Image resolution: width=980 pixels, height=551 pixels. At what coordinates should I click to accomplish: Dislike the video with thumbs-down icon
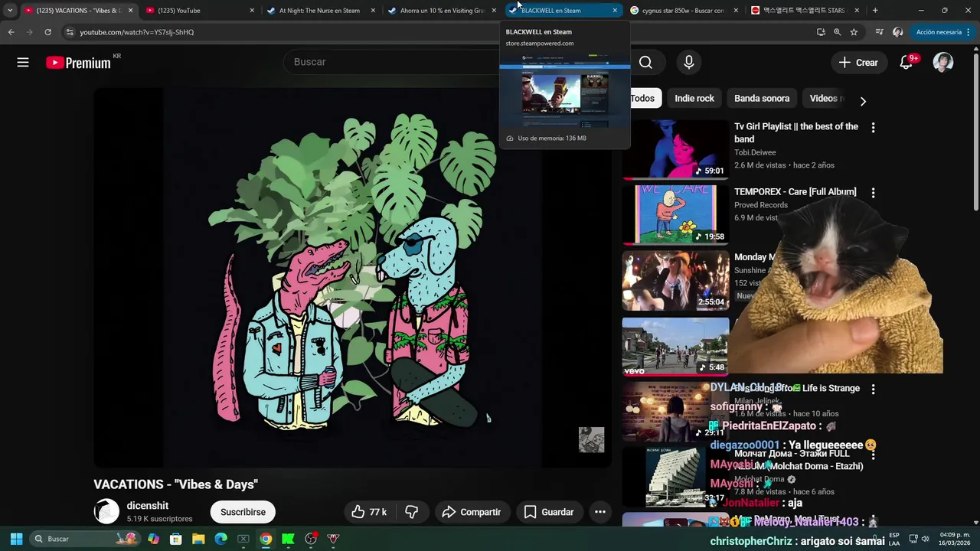tap(412, 512)
